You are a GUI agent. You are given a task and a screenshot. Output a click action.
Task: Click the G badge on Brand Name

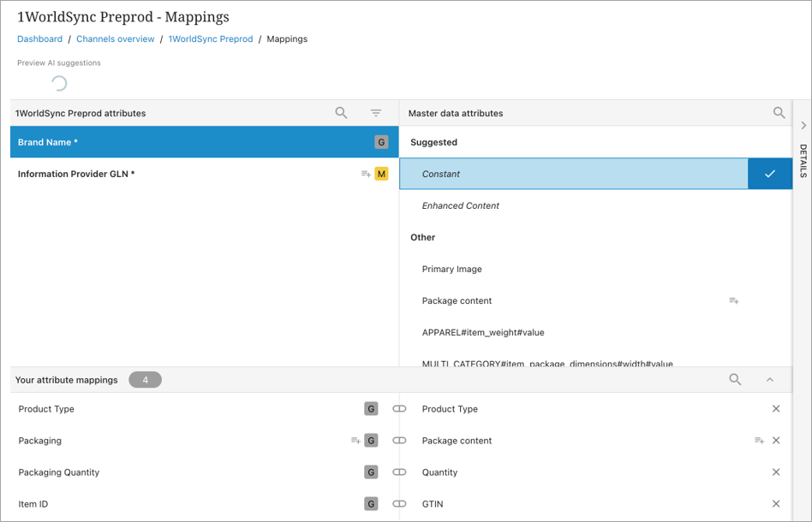tap(381, 142)
